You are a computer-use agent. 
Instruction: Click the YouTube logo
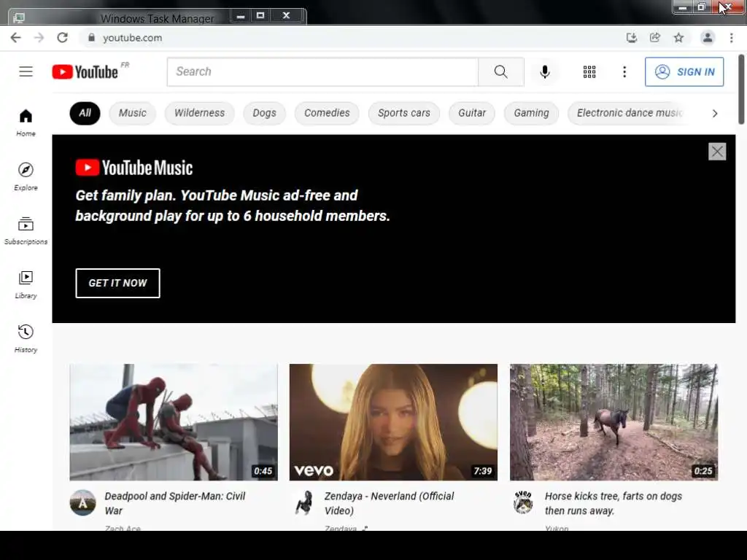[x=85, y=72]
